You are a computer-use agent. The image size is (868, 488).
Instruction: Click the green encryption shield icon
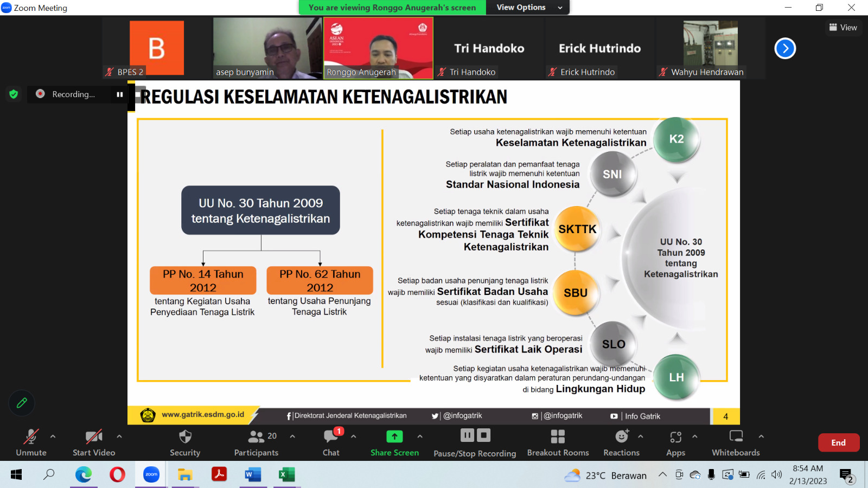point(14,94)
